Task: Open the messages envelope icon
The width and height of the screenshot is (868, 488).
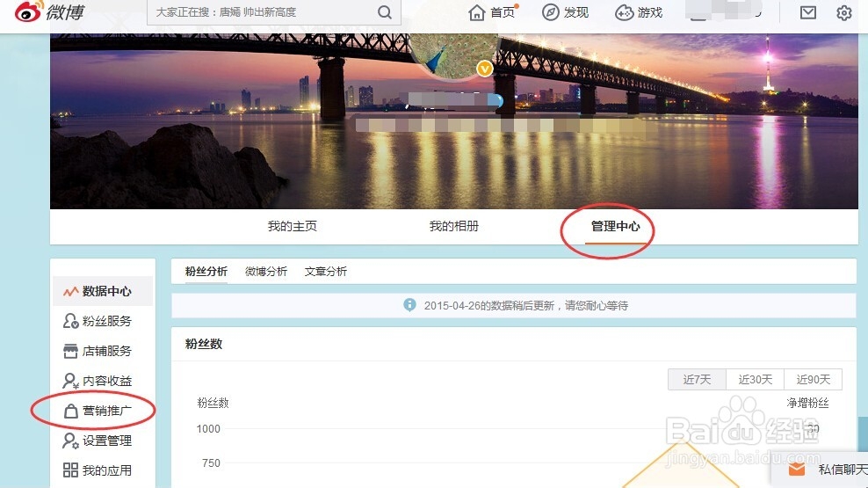Action: (x=807, y=12)
